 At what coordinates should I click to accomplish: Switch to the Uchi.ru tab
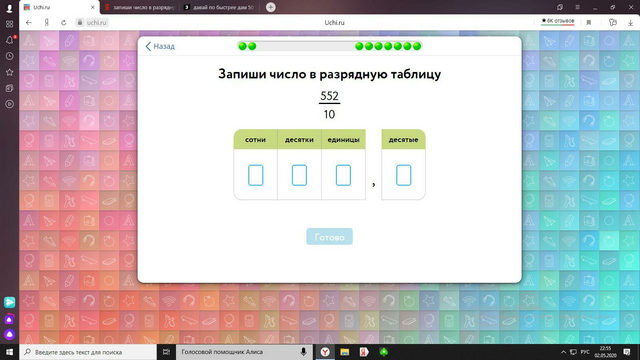point(59,7)
